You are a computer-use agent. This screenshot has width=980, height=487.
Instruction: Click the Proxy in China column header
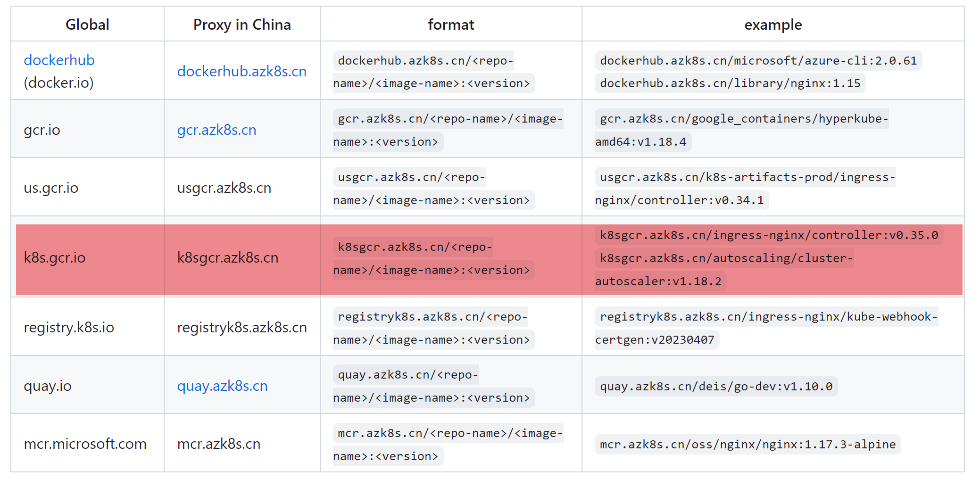click(242, 25)
